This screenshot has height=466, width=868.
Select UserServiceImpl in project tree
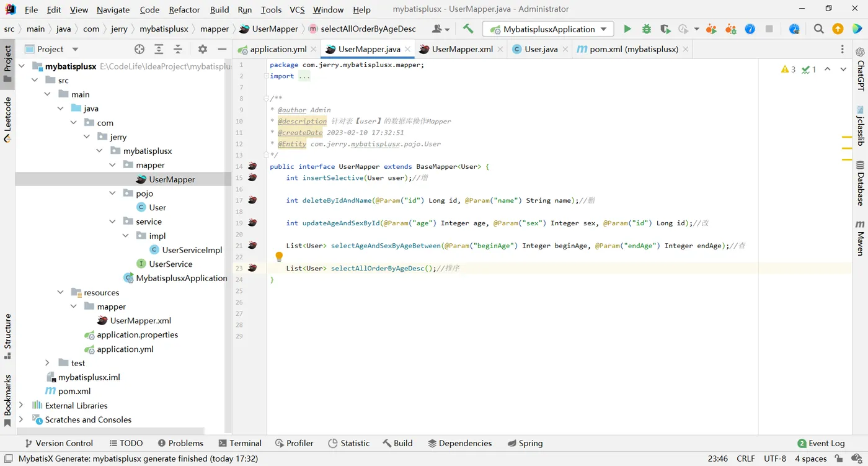[192, 249]
